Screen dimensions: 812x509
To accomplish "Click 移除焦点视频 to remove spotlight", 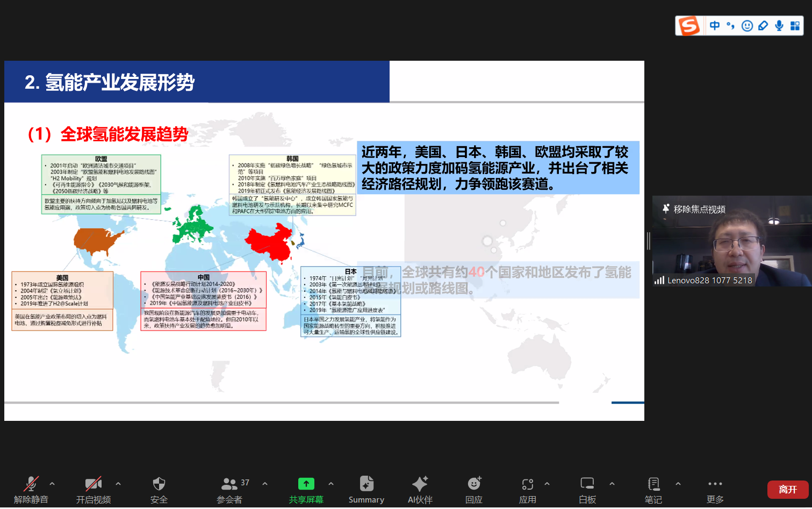I will point(694,209).
